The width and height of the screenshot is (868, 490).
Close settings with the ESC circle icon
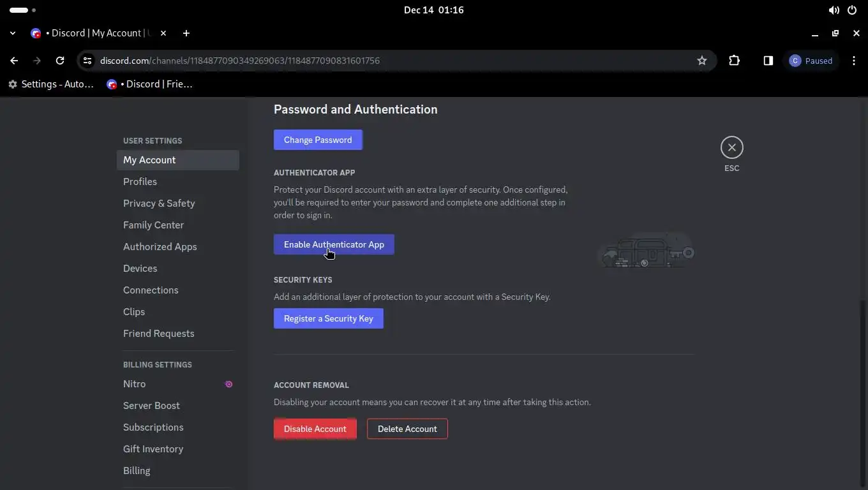pyautogui.click(x=731, y=147)
